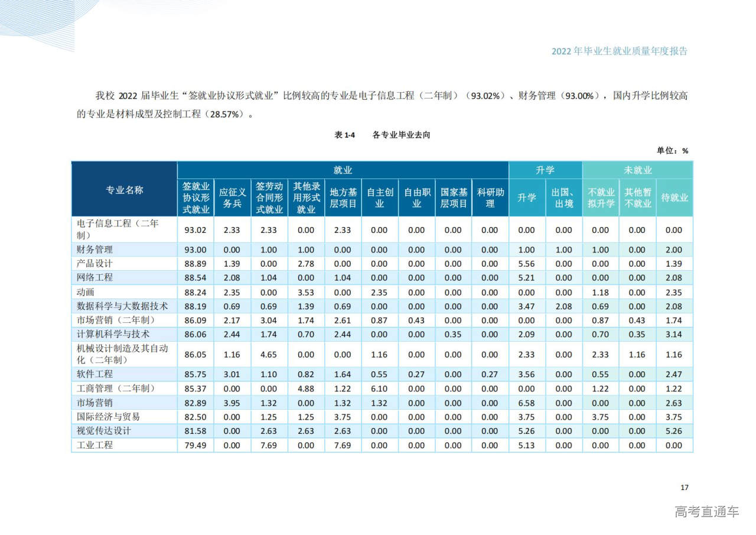Select the 财务管理 row label
Viewport: 756px width, 535px height.
click(x=94, y=250)
